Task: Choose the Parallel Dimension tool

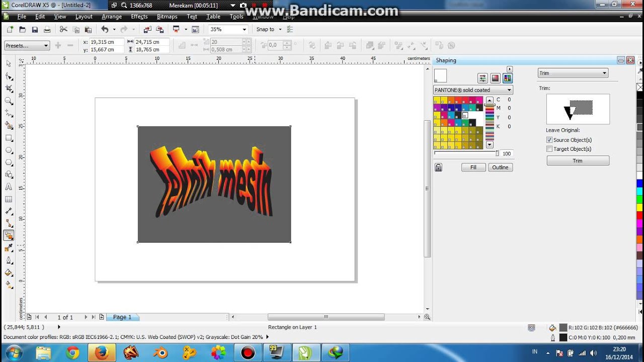Action: click(9, 211)
